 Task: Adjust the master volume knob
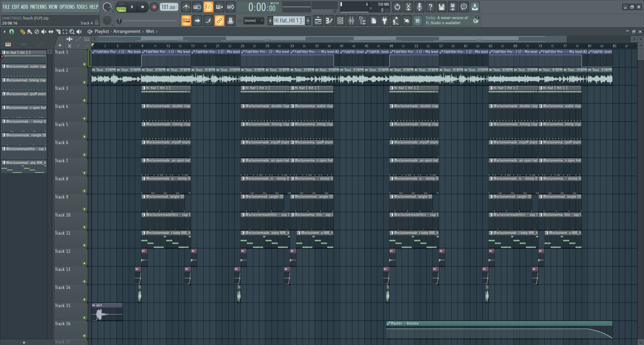click(107, 7)
